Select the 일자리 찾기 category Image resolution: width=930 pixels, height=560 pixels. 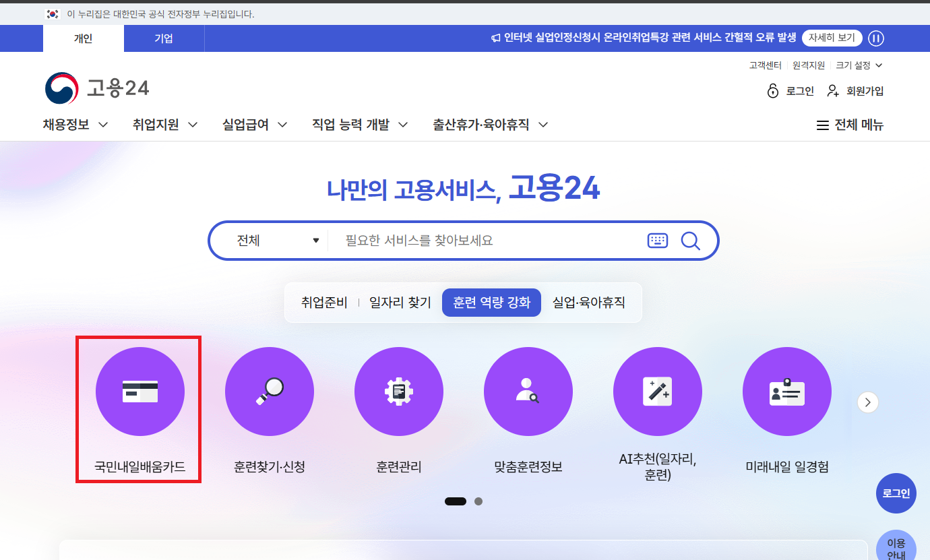tap(399, 302)
